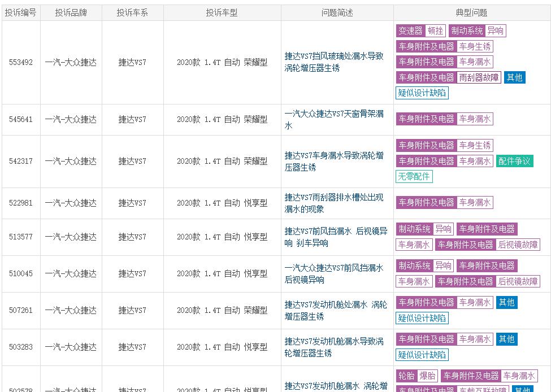
Task: Open complaint 一汽大众捷达VS7前风挡漏水后视镜异响
Action: coord(334,273)
